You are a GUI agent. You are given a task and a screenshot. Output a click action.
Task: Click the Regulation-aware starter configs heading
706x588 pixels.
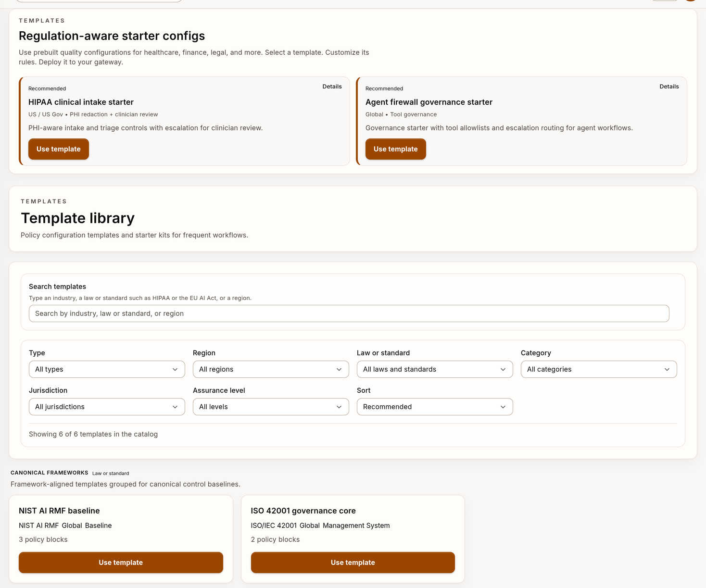[x=112, y=36]
